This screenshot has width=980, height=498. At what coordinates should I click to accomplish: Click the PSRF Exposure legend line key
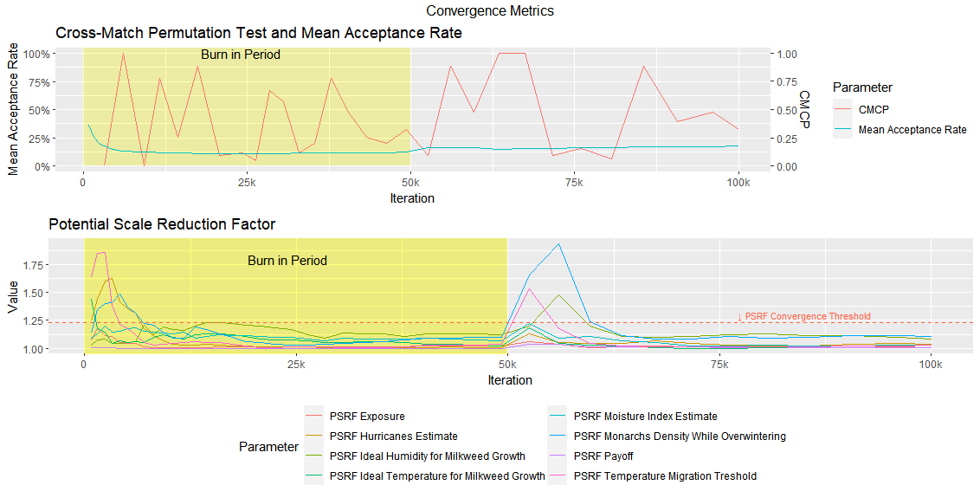click(x=314, y=416)
